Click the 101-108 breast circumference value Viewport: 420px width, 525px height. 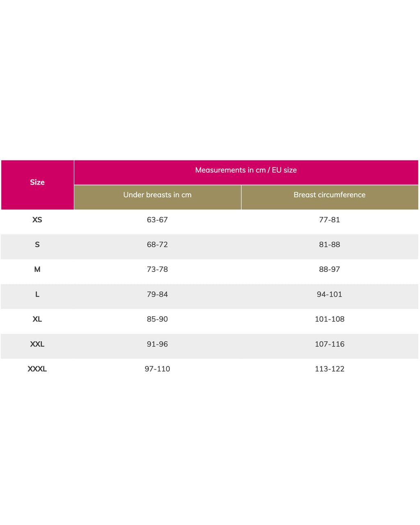[330, 319]
